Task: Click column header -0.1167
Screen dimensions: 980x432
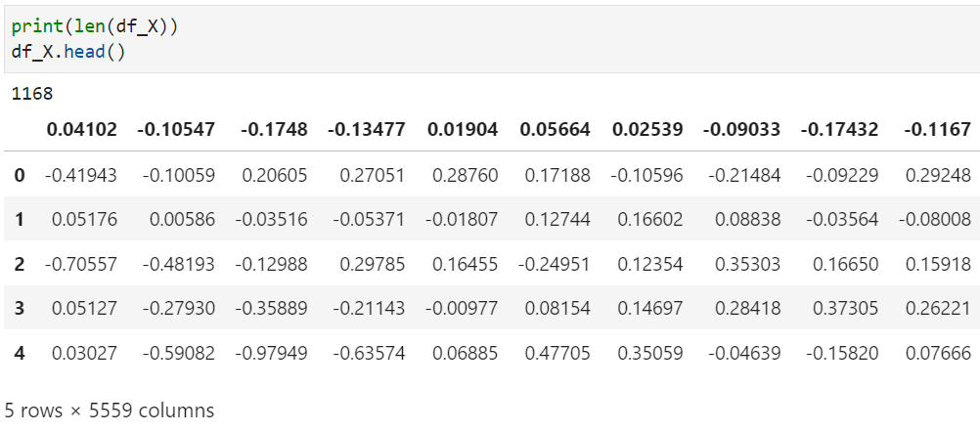Action: coord(938,129)
